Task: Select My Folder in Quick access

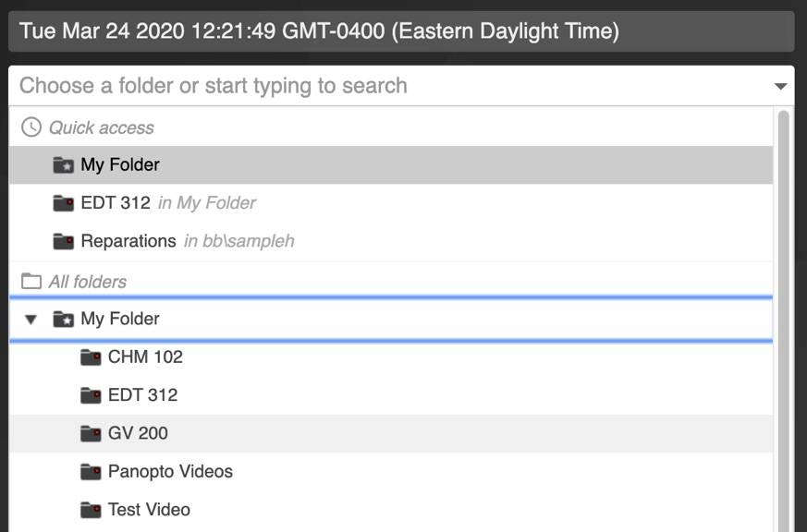Action: click(x=120, y=165)
